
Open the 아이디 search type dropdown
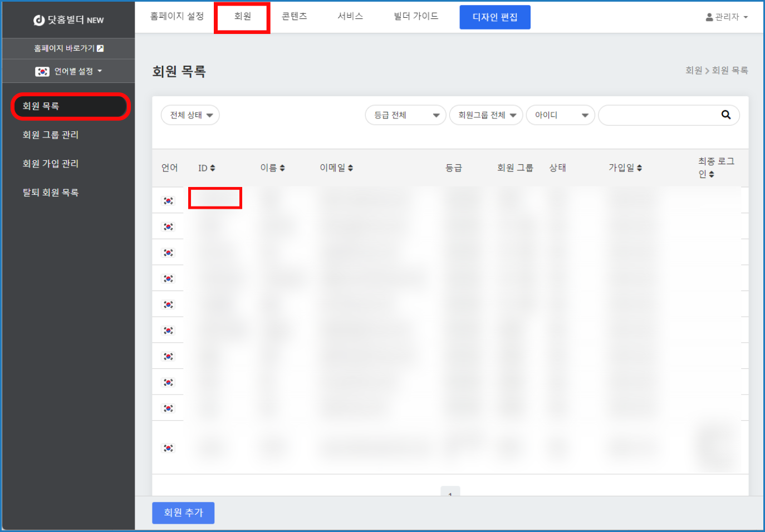[x=560, y=115]
